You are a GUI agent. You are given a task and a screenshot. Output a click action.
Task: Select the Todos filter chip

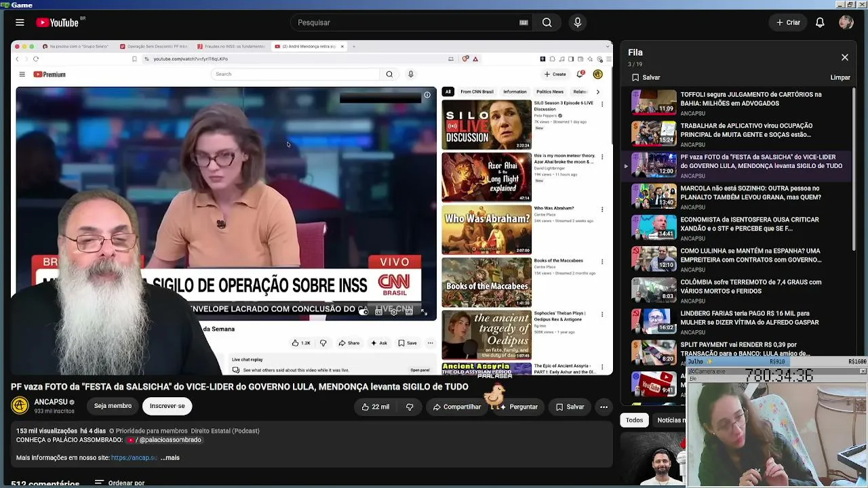pyautogui.click(x=634, y=420)
